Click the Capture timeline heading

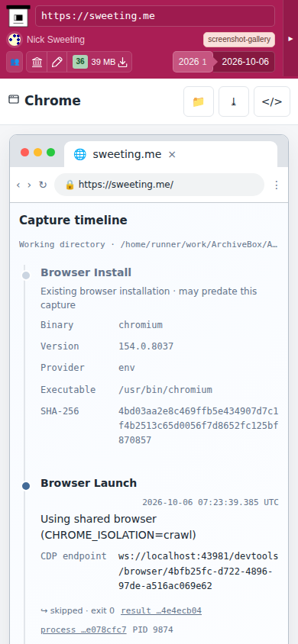pyautogui.click(x=73, y=221)
